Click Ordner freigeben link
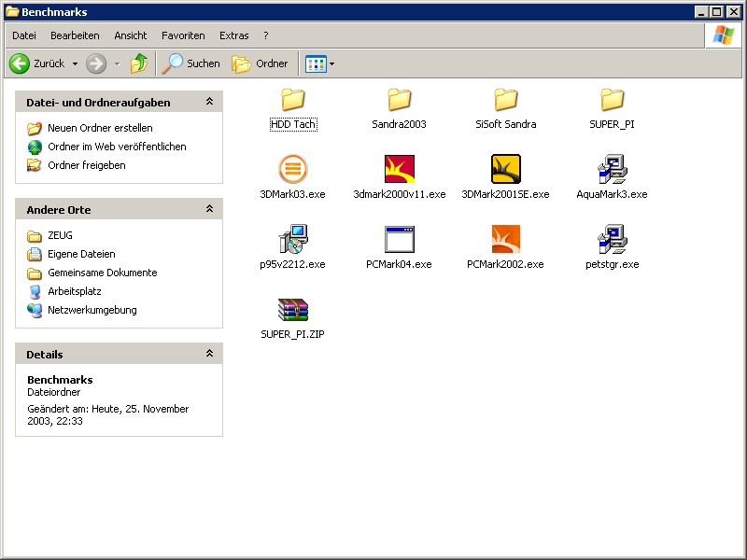Viewport: 747px width, 560px height. click(x=87, y=165)
